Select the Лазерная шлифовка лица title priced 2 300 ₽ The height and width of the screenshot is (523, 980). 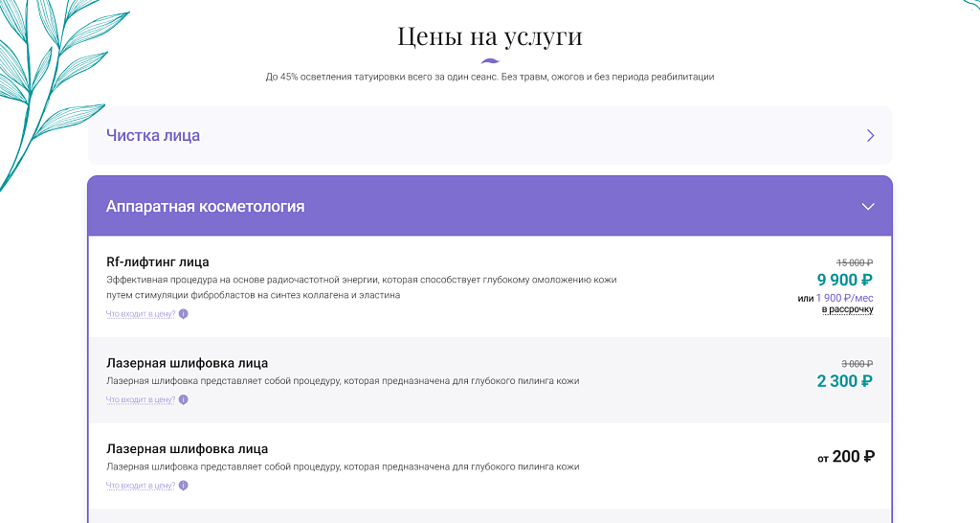[187, 363]
